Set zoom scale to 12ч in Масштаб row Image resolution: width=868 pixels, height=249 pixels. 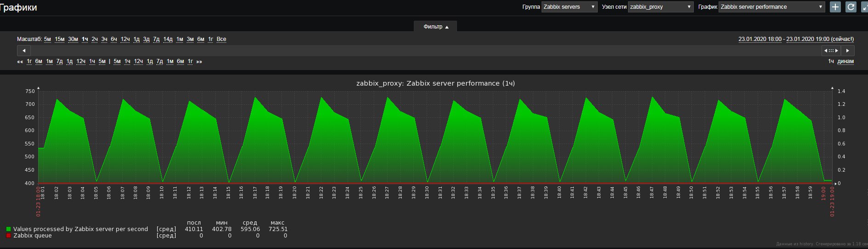pos(125,39)
